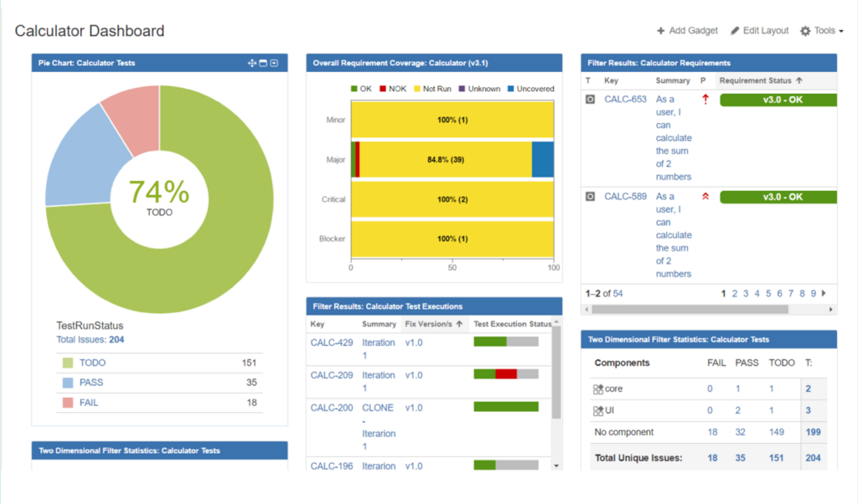Select the Edit Layout pencil icon
The image size is (858, 504).
coord(735,30)
